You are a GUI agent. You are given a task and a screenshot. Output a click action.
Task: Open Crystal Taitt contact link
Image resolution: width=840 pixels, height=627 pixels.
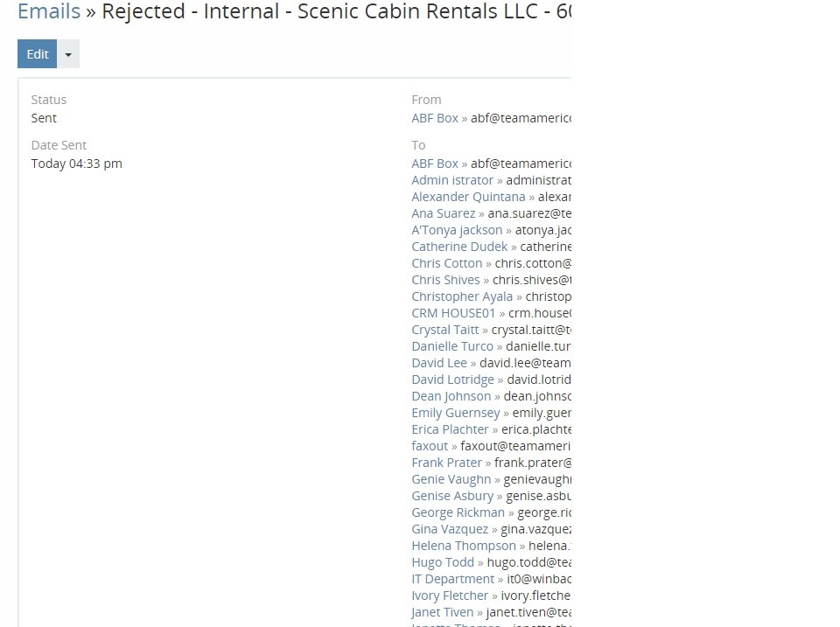(445, 330)
